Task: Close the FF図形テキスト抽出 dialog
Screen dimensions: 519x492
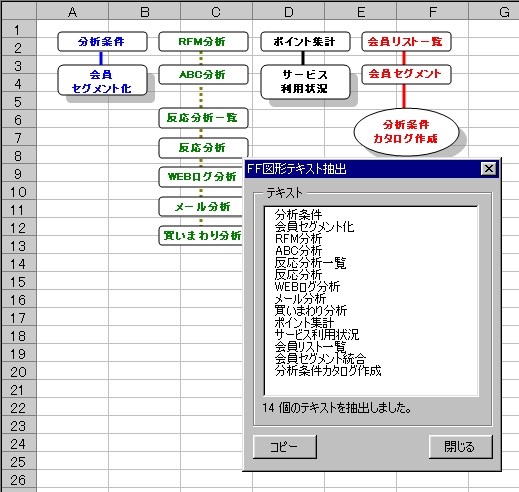Action: click(489, 169)
